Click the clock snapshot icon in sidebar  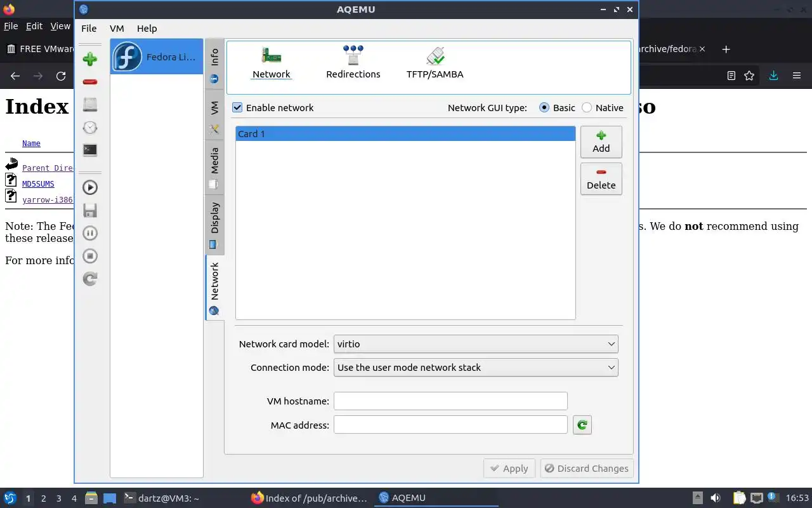coord(90,128)
